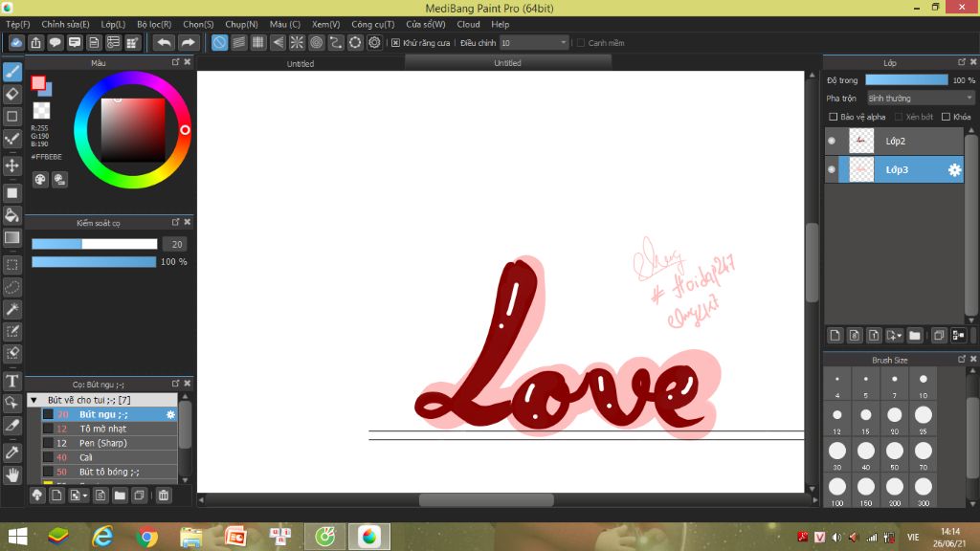Select the Magic Wand tool
Viewport: 980px width, 551px height.
click(12, 309)
